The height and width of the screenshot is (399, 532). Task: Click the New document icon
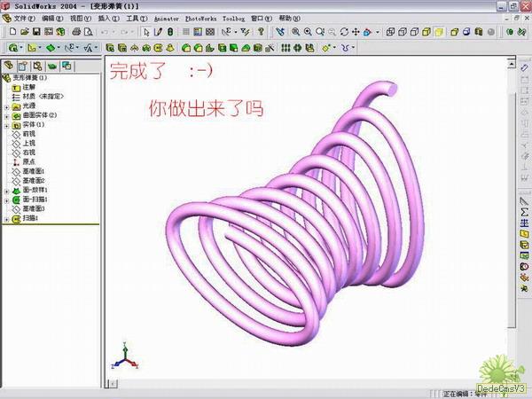coord(12,32)
